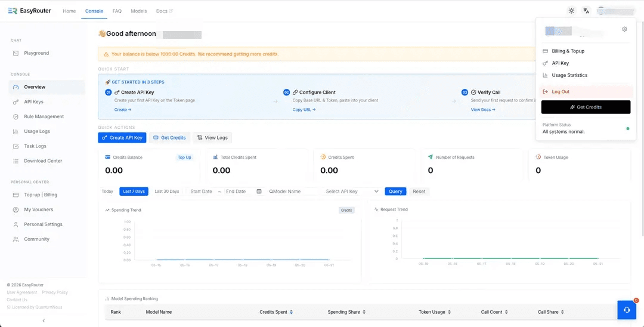
Task: Run the Query button
Action: point(395,192)
